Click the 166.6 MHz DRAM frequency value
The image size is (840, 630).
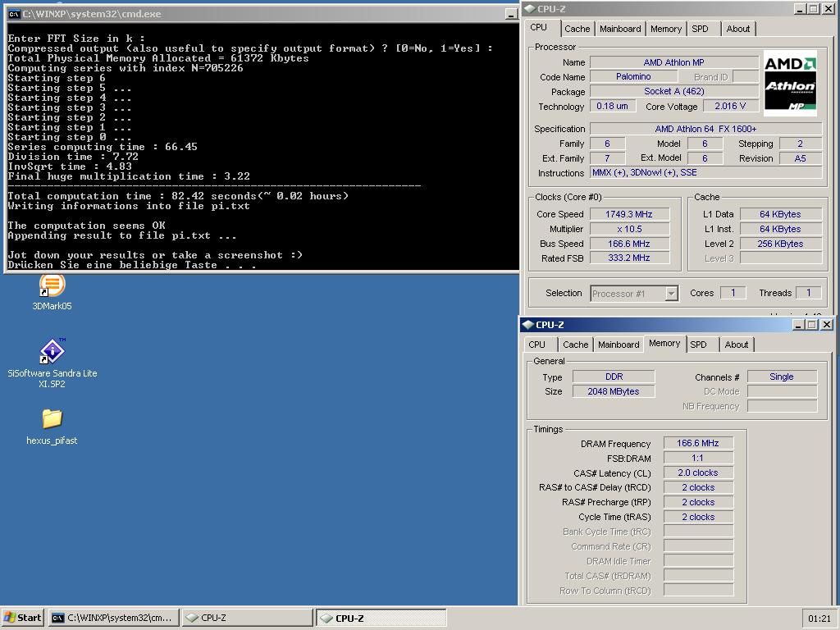click(697, 443)
